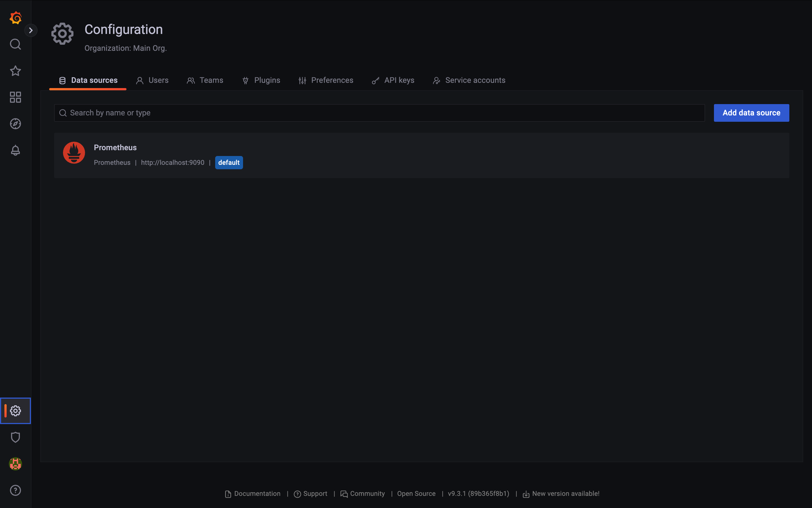Open Explore compass icon in sidebar
The height and width of the screenshot is (508, 812).
15,124
